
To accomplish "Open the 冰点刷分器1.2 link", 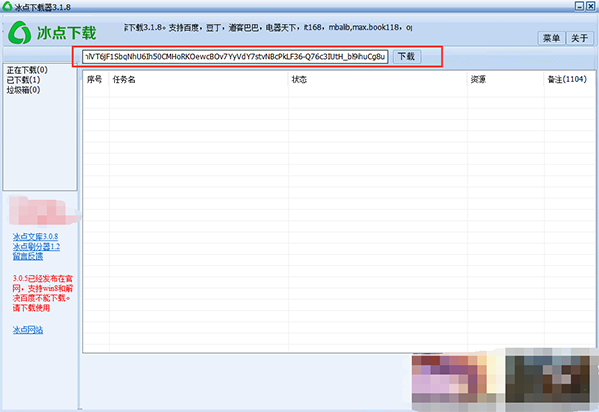I will (36, 247).
